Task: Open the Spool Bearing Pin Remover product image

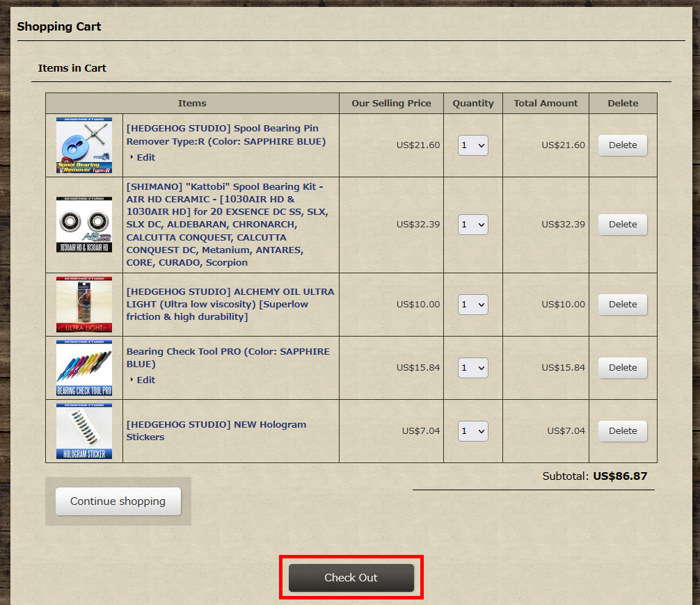Action: tap(84, 145)
